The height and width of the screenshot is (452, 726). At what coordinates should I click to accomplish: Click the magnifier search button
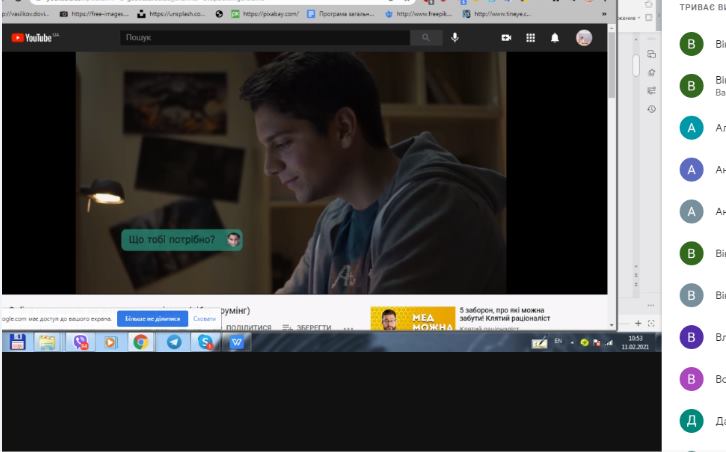(426, 38)
